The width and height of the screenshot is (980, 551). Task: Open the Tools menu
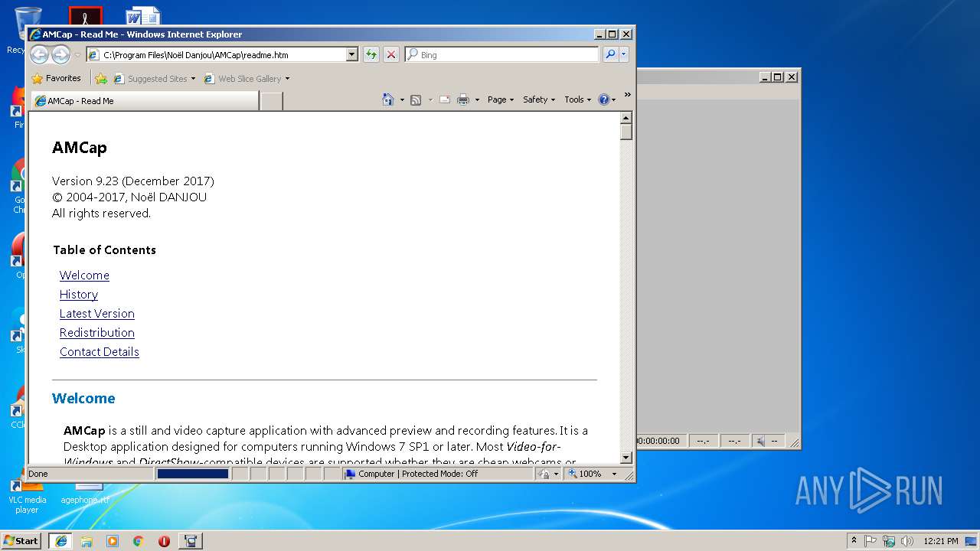[578, 99]
